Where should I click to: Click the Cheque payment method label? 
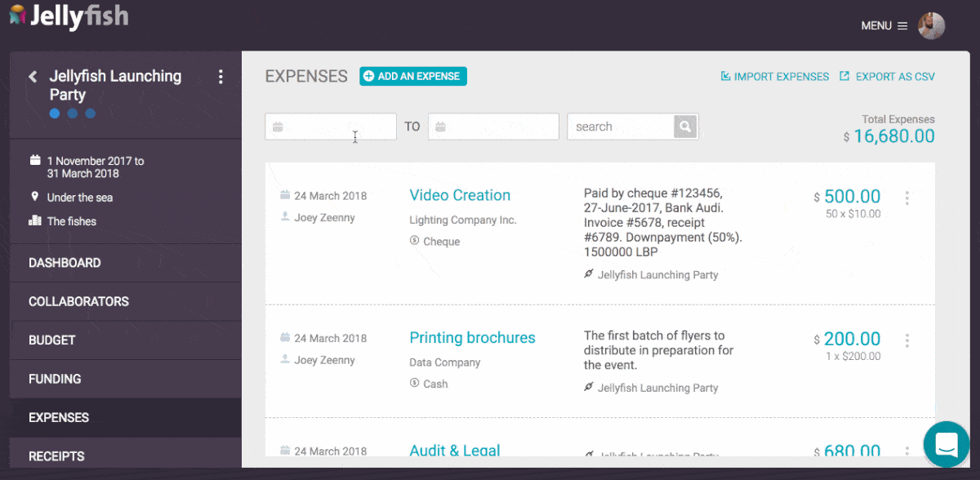(x=442, y=242)
